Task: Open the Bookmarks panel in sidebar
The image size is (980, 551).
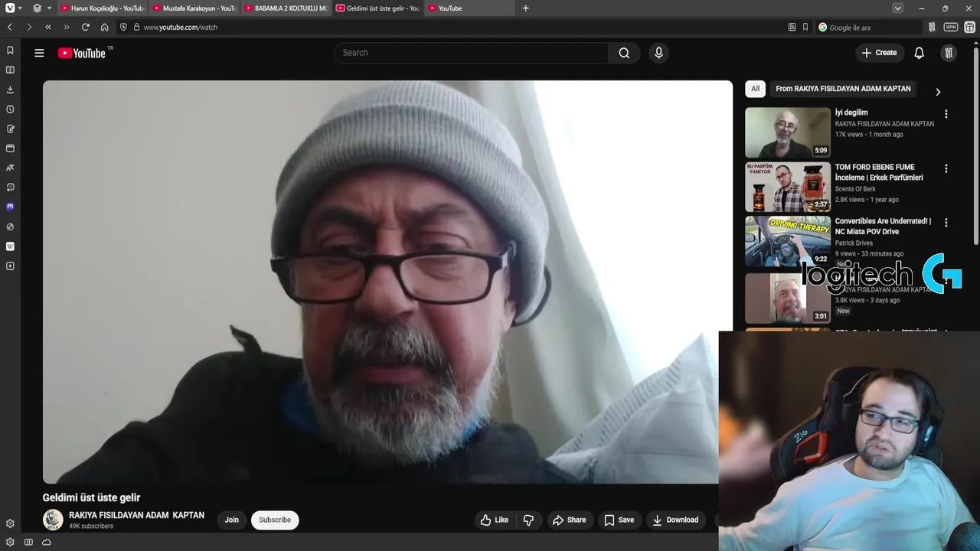Action: 10,50
